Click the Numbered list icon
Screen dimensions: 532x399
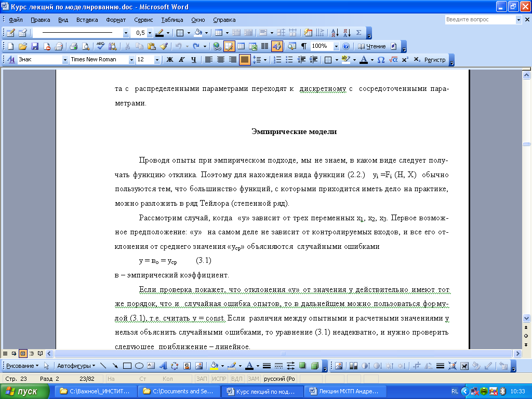277,60
